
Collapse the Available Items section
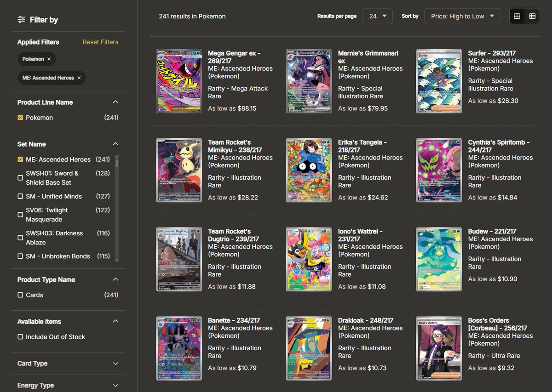click(x=115, y=321)
